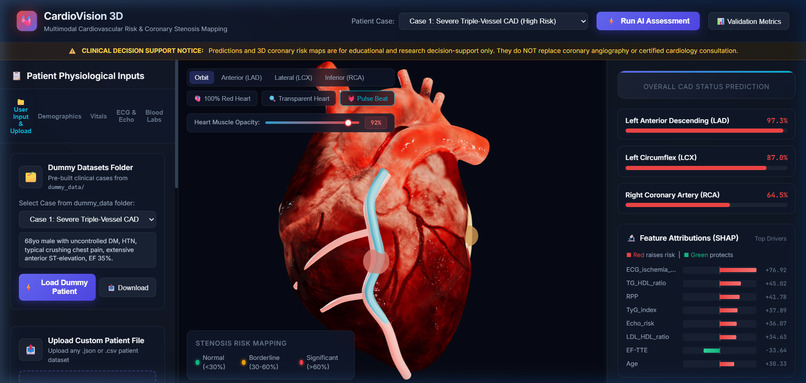Image resolution: width=806 pixels, height=383 pixels.
Task: Click the custom file upload drop zone
Action: [87, 376]
